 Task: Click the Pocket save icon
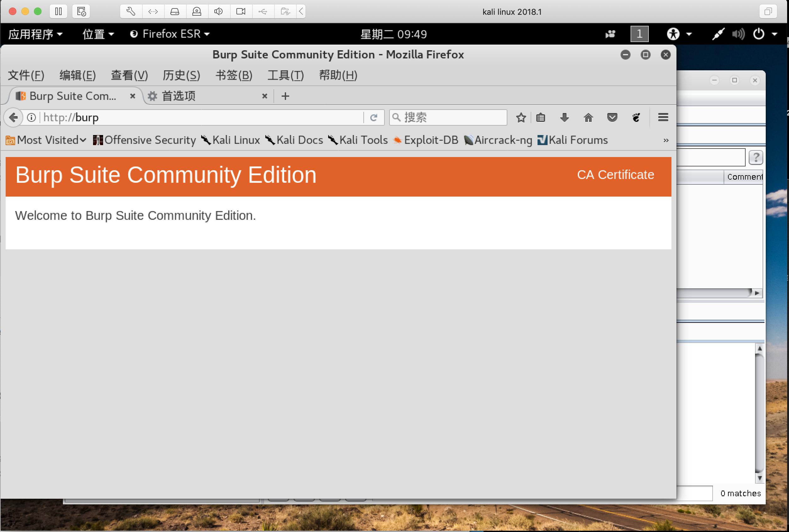[x=612, y=117]
